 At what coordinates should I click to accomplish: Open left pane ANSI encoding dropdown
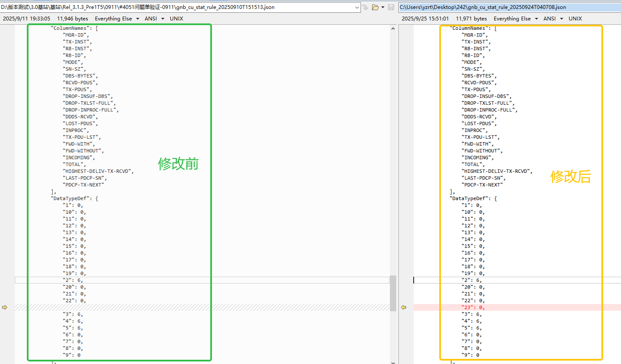163,19
